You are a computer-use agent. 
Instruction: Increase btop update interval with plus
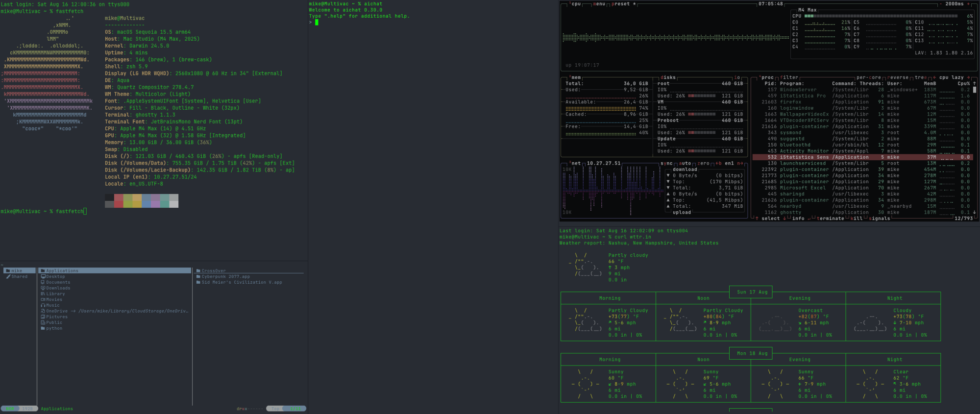tap(968, 4)
